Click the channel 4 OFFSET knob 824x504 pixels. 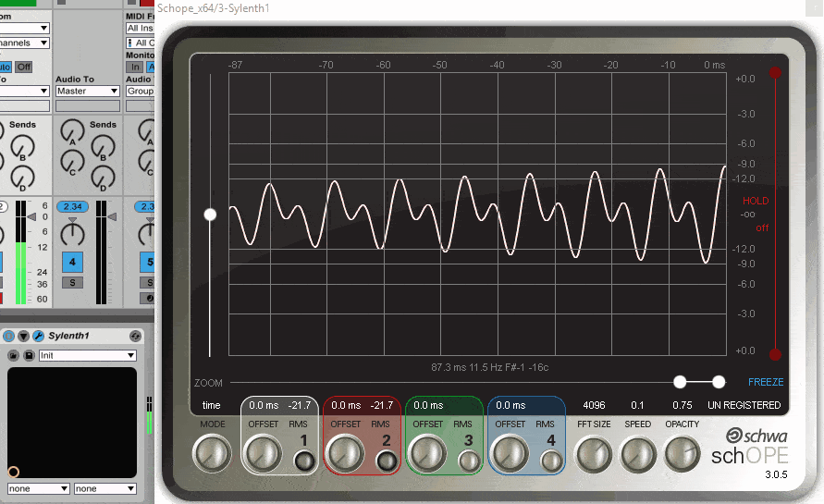[510, 453]
